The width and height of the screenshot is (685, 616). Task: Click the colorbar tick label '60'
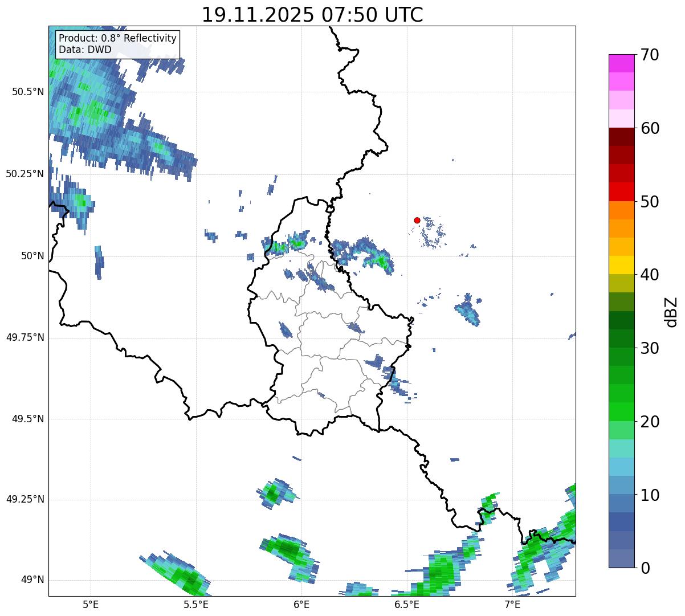point(650,128)
